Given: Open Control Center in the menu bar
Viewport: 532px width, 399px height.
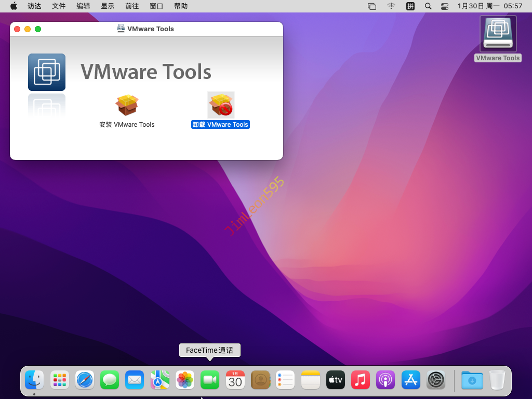Looking at the screenshot, I should [444, 6].
